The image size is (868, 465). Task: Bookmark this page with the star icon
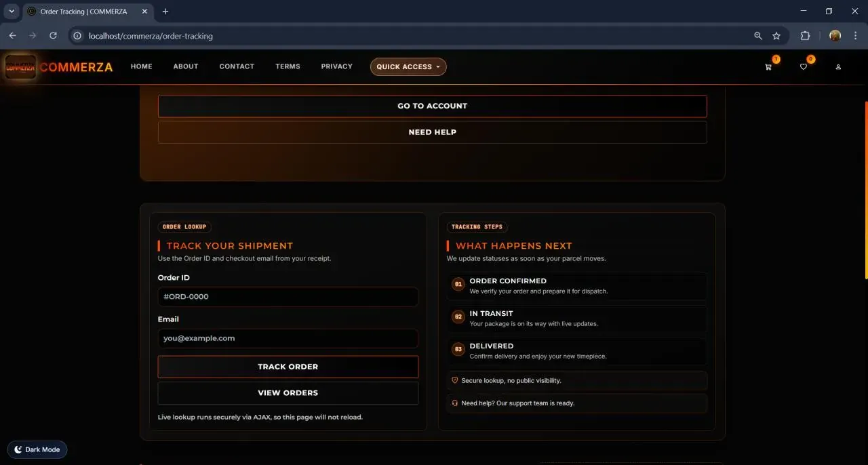[776, 36]
